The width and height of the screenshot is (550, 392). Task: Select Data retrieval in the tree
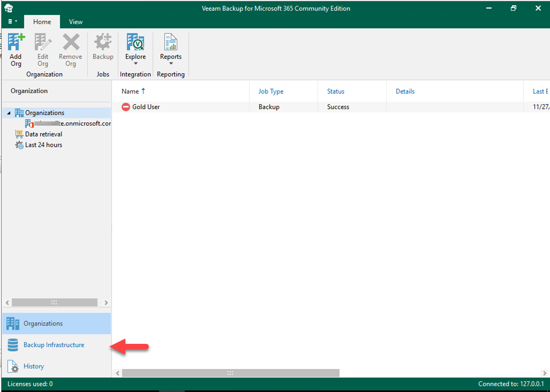pyautogui.click(x=43, y=134)
